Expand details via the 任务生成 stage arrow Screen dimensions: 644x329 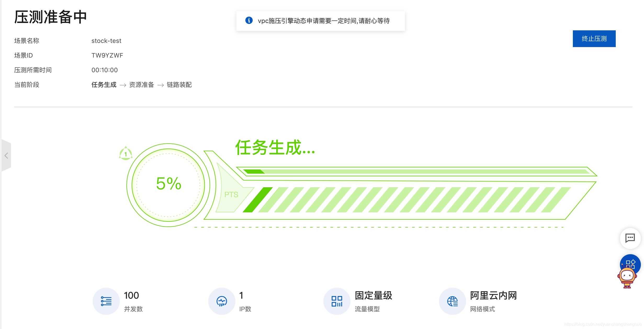point(123,85)
